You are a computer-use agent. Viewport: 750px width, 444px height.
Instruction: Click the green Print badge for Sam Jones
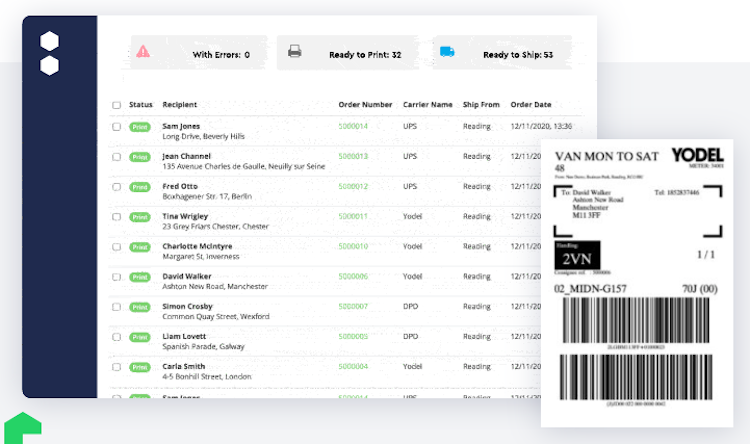click(x=140, y=127)
